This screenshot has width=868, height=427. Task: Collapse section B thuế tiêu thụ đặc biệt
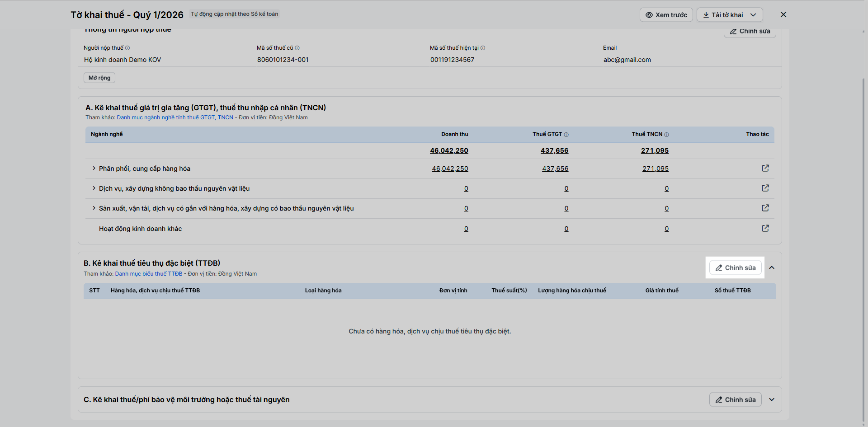[772, 268]
